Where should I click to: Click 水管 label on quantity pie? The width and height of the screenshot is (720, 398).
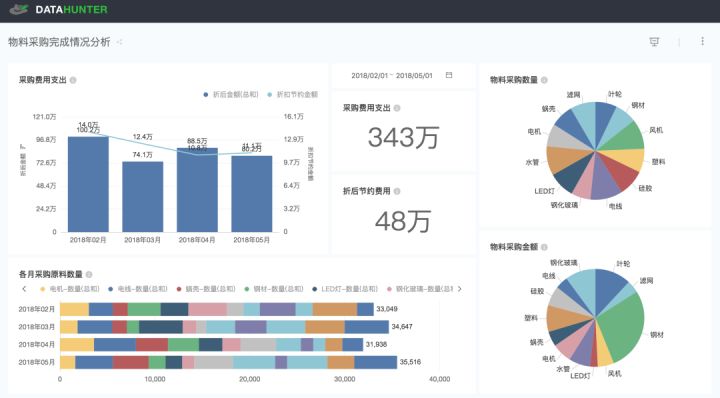(532, 162)
